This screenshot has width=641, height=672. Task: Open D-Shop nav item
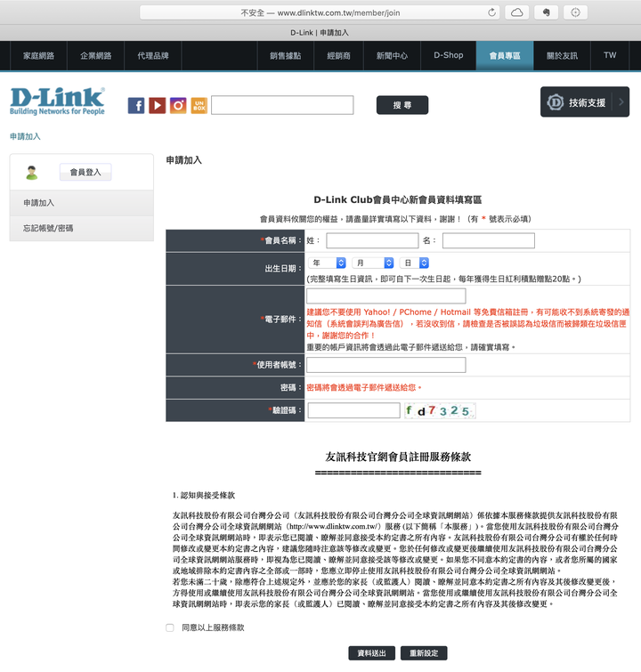[x=449, y=55]
